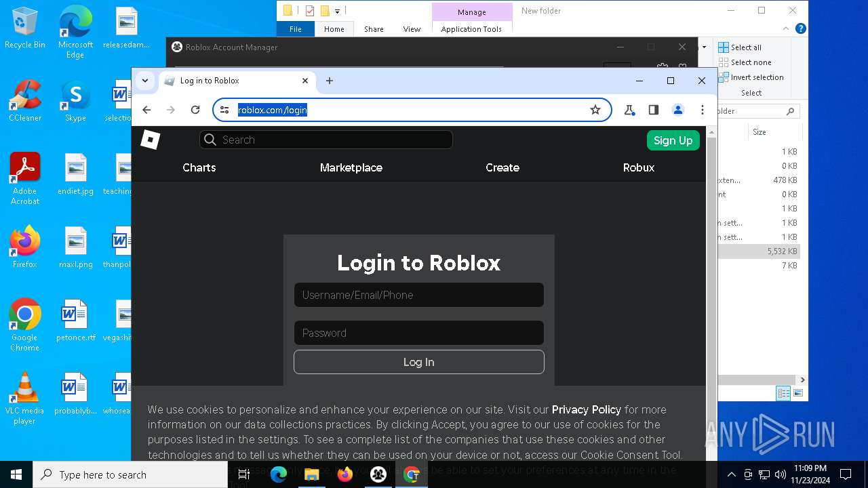Open Chrome three-dot menu
The image size is (868, 488).
tap(703, 110)
